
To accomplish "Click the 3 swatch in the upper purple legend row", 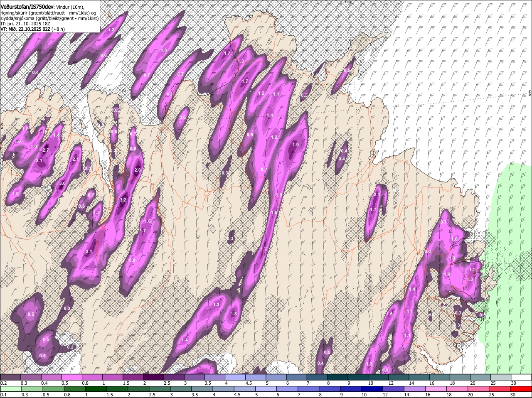I will (194, 377).
